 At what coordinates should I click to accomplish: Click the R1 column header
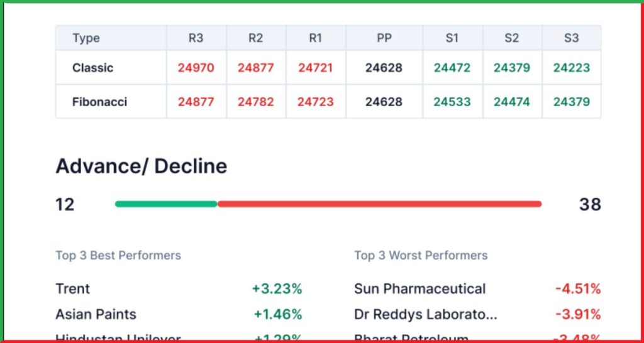point(315,38)
